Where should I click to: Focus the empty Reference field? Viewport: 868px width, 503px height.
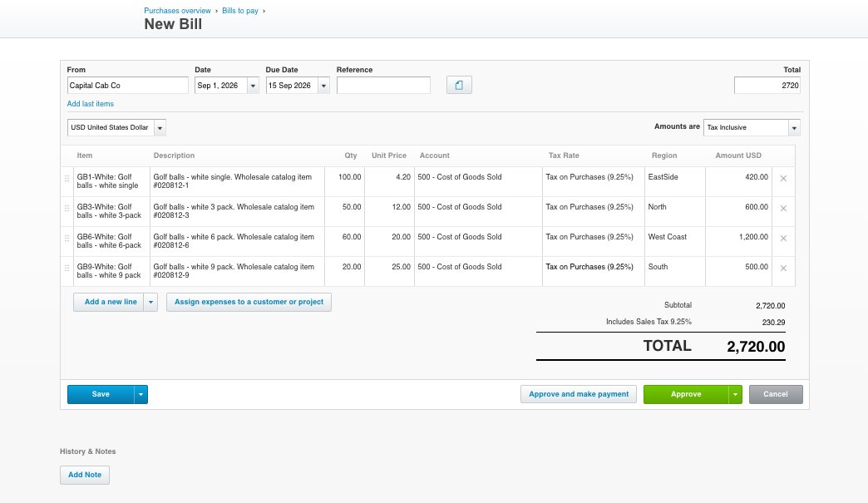pyautogui.click(x=383, y=85)
